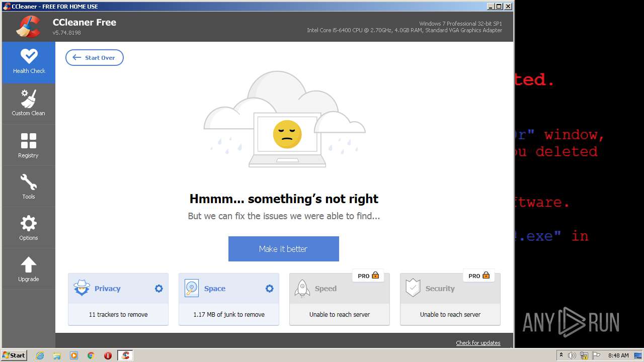
Task: Launch Google Chrome from taskbar
Action: 91,355
